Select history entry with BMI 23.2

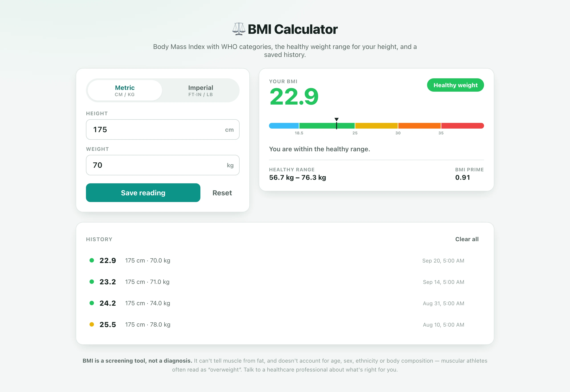click(285, 282)
